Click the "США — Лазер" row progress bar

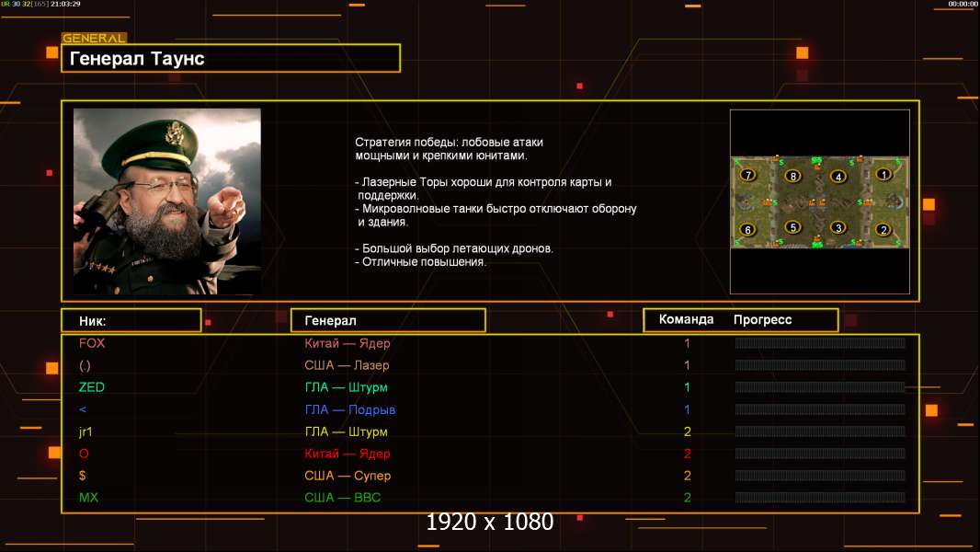coord(820,365)
